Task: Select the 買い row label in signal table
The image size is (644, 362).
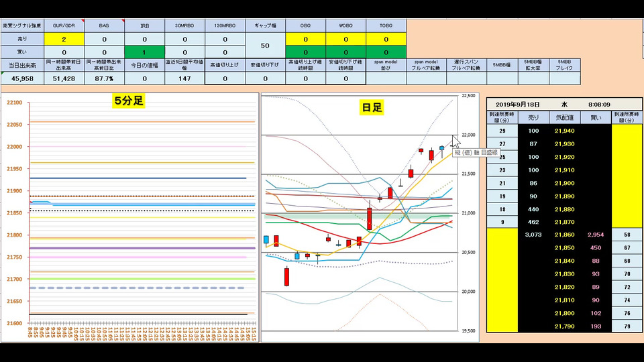Action: (22, 52)
